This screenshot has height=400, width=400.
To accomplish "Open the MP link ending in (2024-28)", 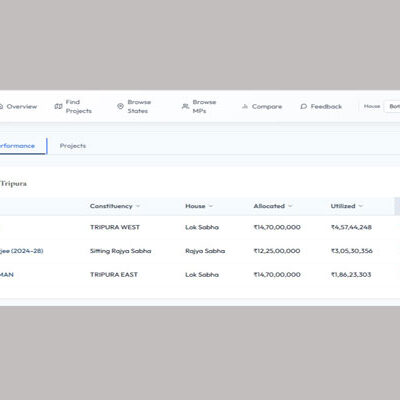I will coord(22,251).
